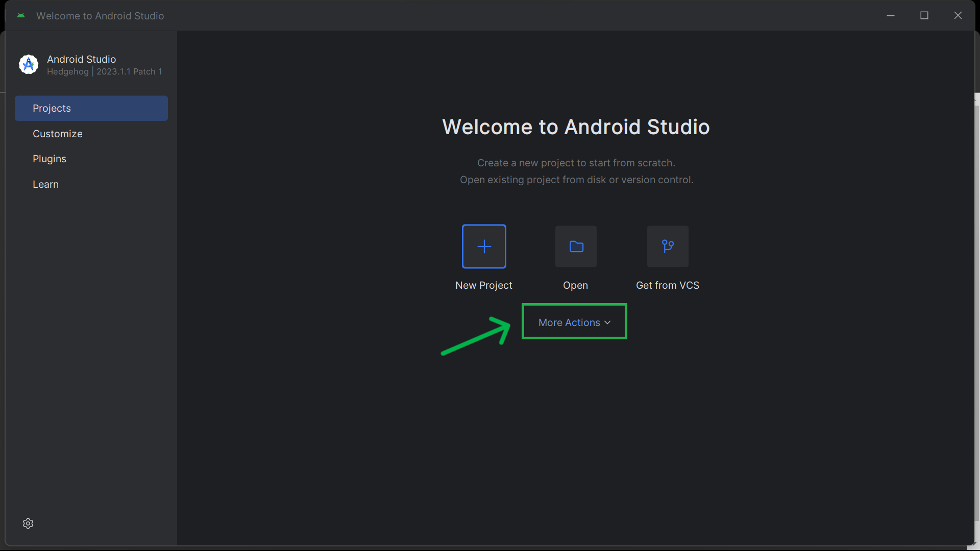Select the Projects tab

point(91,108)
